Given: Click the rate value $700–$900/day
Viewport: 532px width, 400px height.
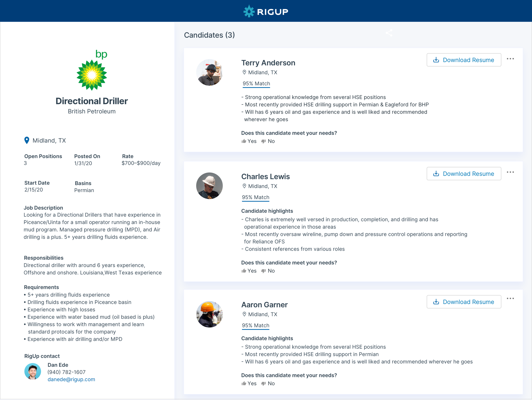Looking at the screenshot, I should click(141, 163).
